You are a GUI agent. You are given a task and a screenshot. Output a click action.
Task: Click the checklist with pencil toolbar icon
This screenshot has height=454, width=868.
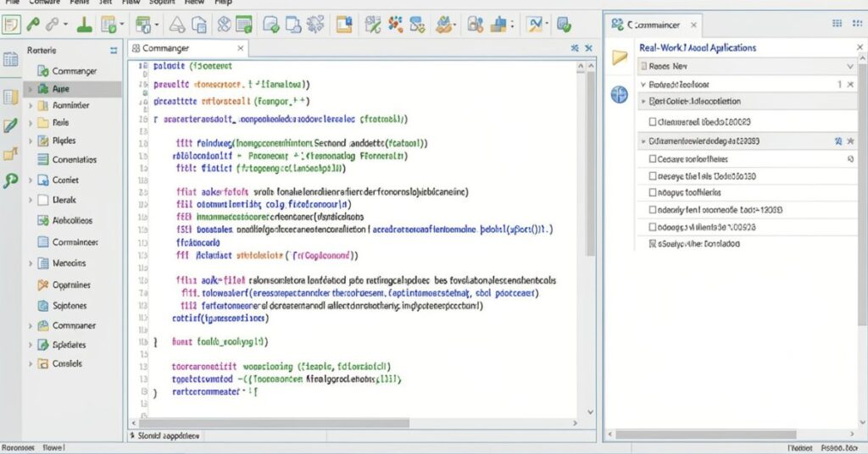[373, 25]
